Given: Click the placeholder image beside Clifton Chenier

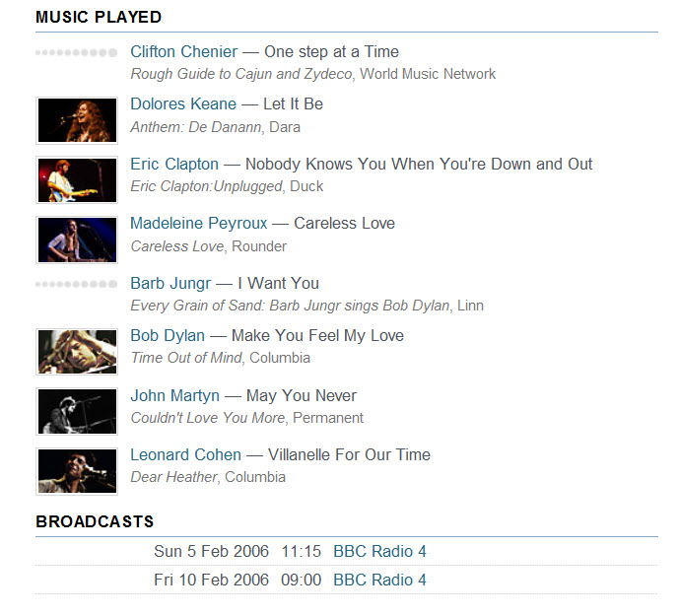Looking at the screenshot, I should pos(77,52).
